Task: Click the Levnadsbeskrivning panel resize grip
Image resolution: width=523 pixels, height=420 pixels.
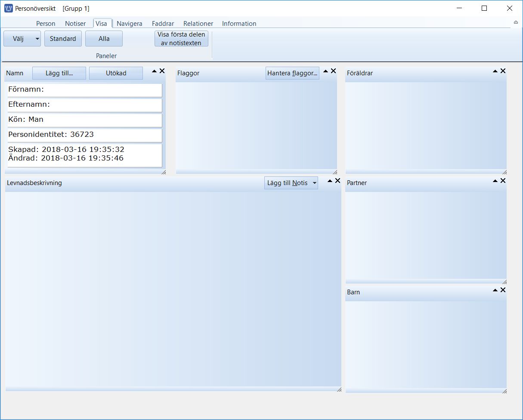Action: [339, 389]
